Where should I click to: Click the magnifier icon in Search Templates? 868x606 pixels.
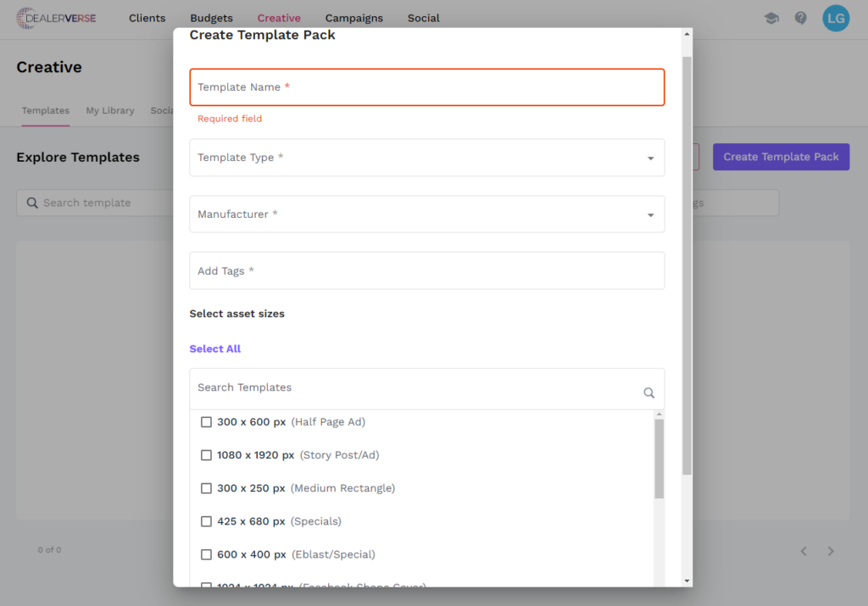pos(648,392)
